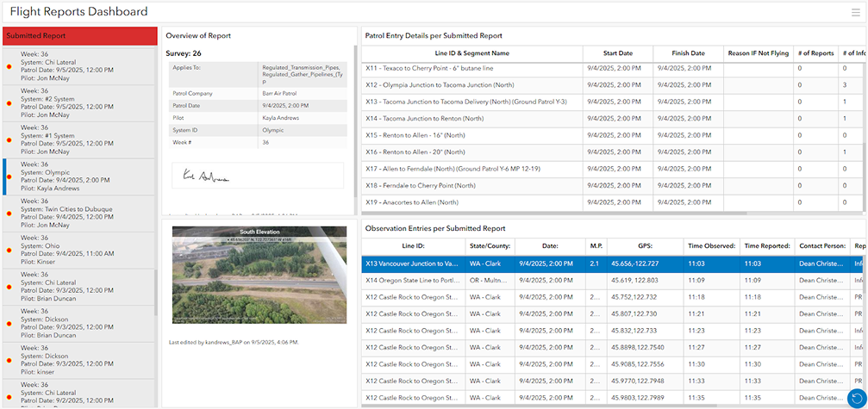The image size is (868, 409).
Task: Select X11 Texaco to Cherry Point row
Action: coord(611,69)
